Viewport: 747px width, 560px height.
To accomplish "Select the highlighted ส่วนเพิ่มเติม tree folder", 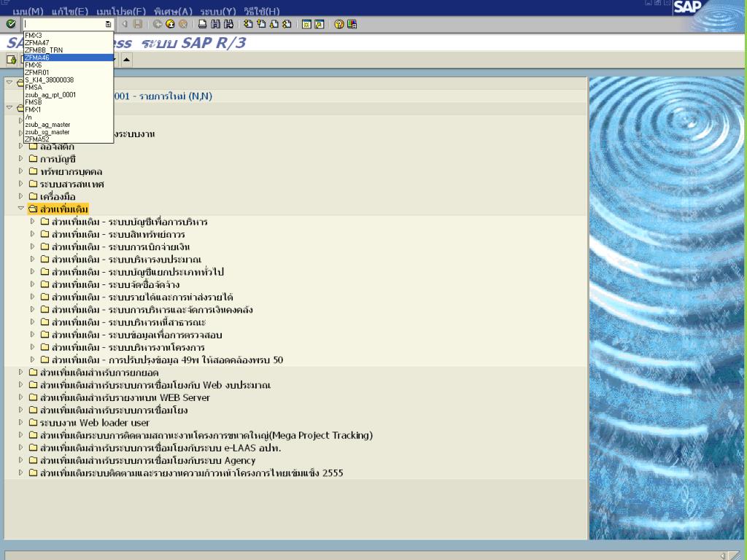I will pos(58,209).
